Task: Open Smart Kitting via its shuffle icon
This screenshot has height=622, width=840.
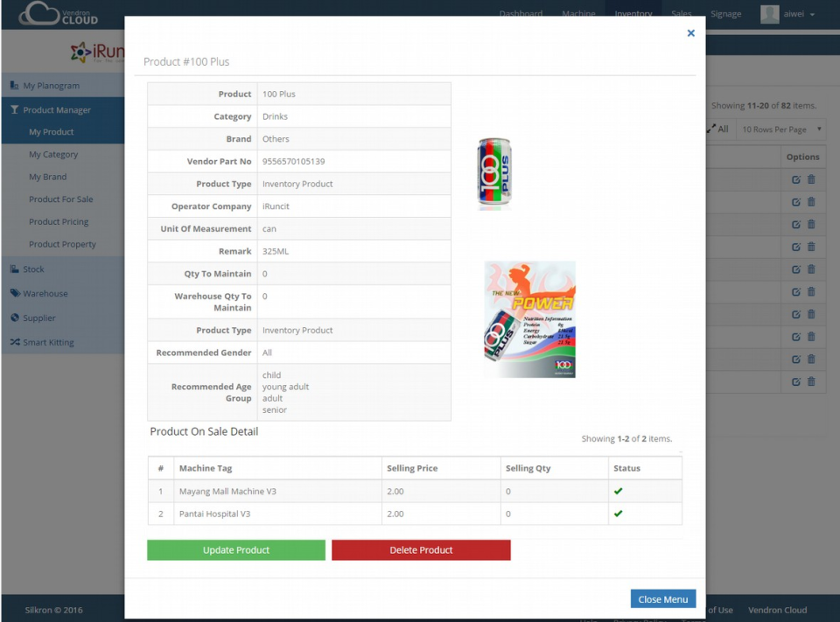Action: [x=12, y=342]
